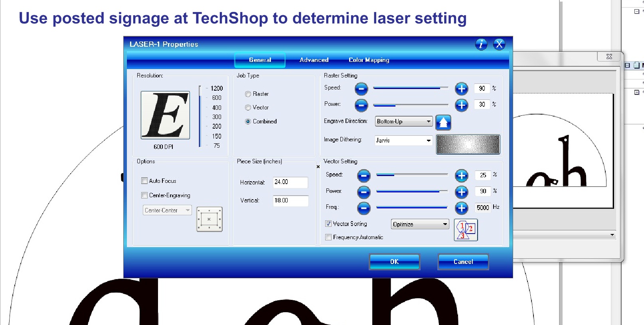Image resolution: width=644 pixels, height=325 pixels.
Task: Select the Raster job type
Action: 248,94
